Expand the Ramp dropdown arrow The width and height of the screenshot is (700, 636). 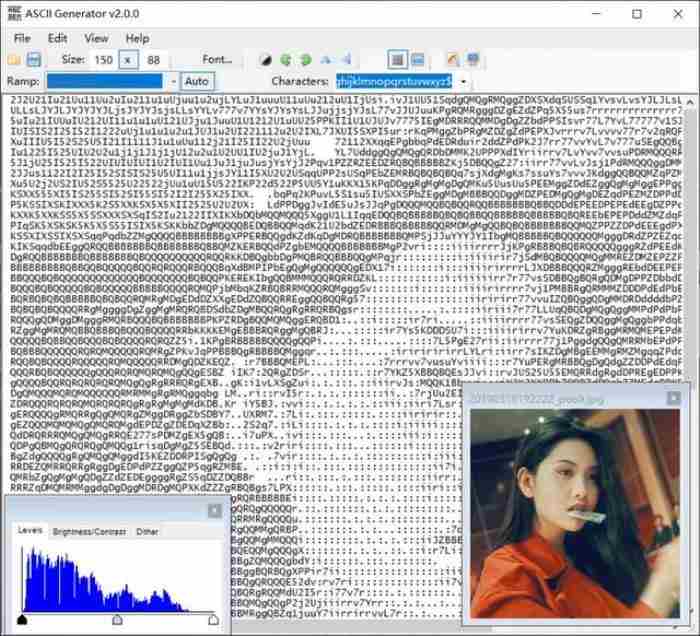(x=174, y=82)
